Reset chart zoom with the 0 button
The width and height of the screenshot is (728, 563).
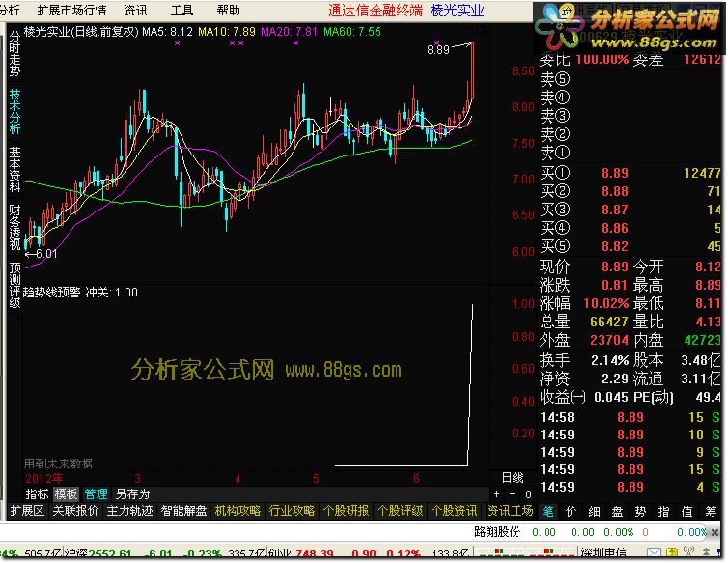pos(528,494)
